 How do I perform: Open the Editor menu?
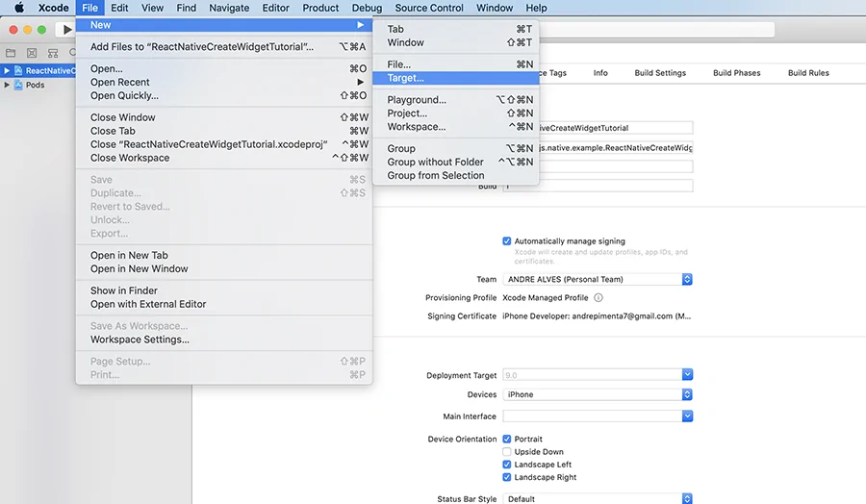tap(275, 8)
